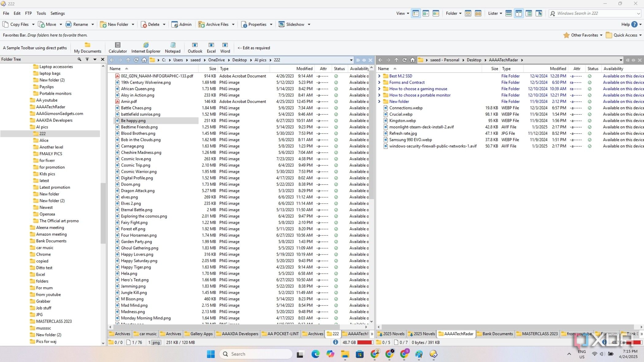This screenshot has height=362, width=644.
Task: Set Lister to dual vertical display layout
Action: [x=519, y=13]
